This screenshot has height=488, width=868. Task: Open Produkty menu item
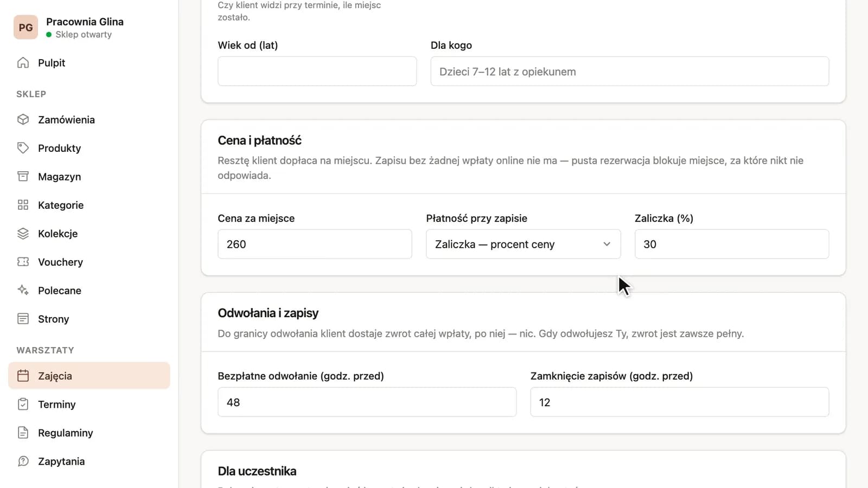(89, 148)
